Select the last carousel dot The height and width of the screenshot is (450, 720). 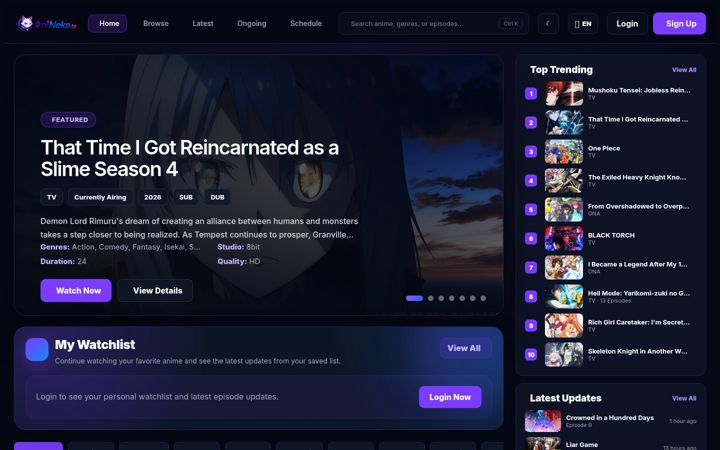pos(483,298)
